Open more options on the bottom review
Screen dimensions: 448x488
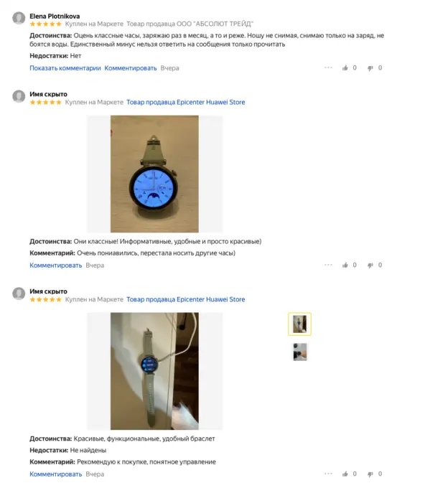coord(328,474)
